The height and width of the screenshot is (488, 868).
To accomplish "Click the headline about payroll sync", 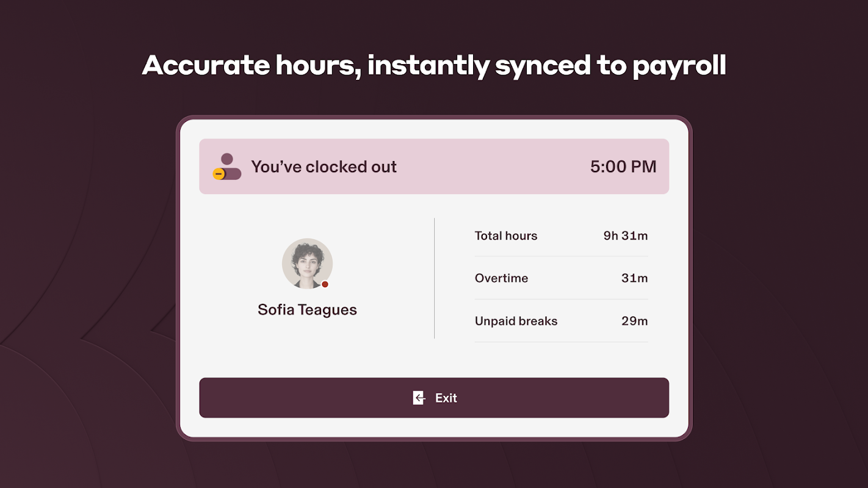I will (x=434, y=66).
